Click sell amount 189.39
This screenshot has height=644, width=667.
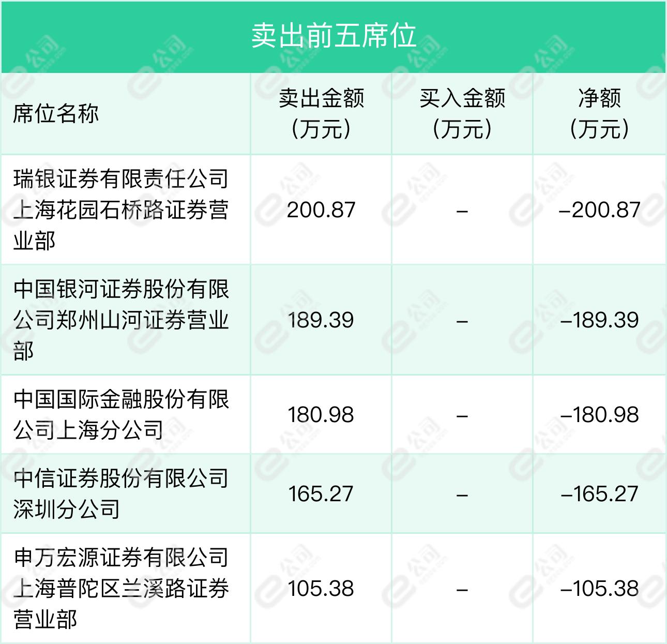321,320
